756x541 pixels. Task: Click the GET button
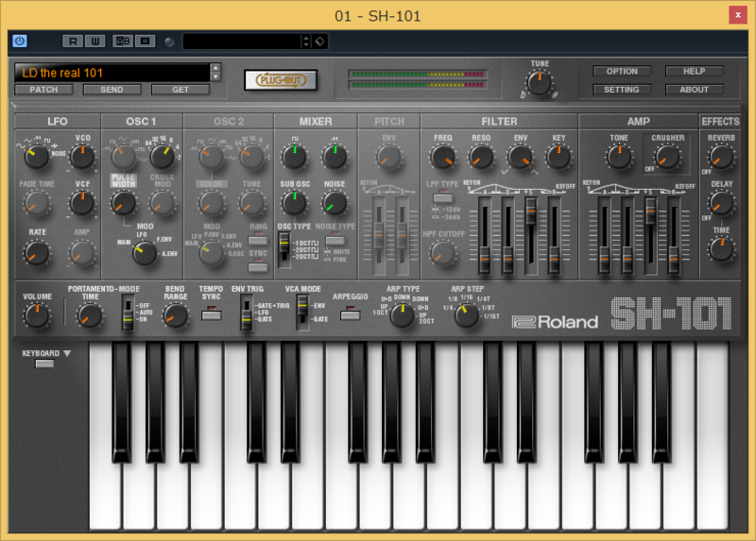click(180, 90)
